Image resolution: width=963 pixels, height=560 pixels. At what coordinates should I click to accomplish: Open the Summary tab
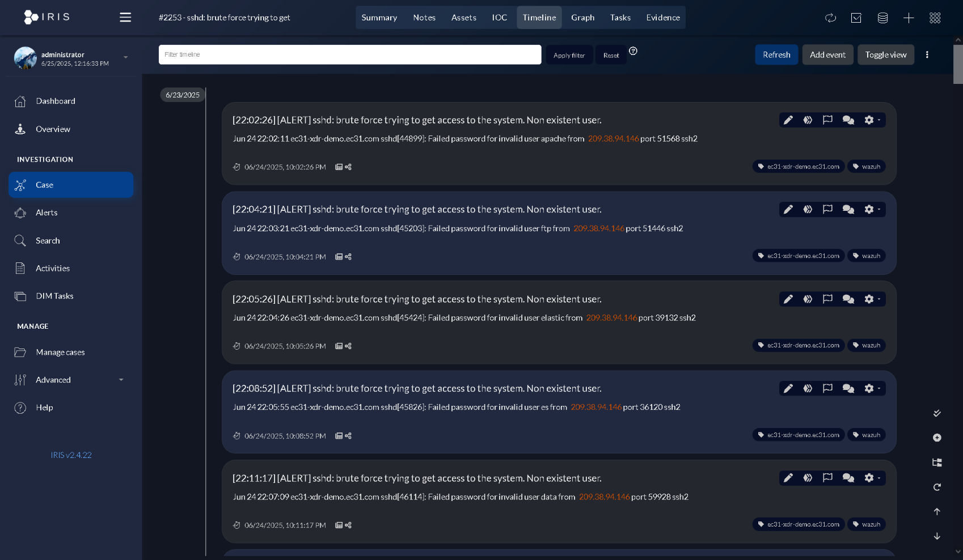pyautogui.click(x=379, y=18)
